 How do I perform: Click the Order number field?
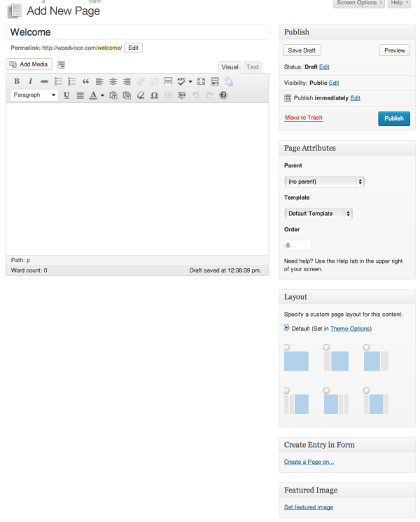coord(297,245)
